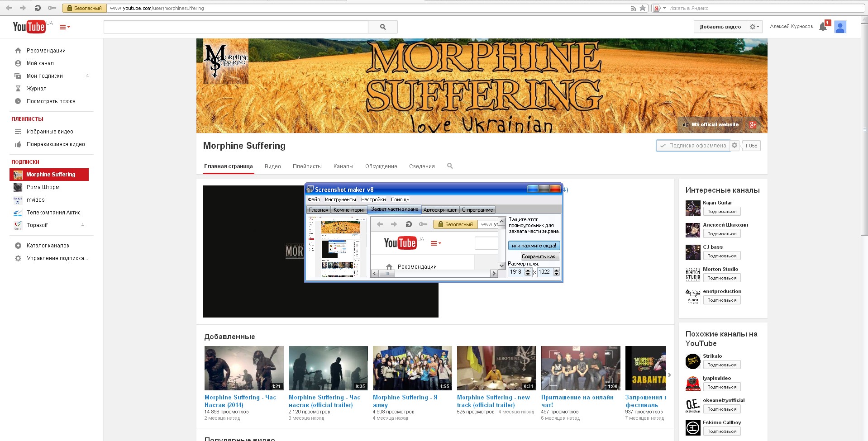Open the YouTube guide menu icon
The image size is (868, 441).
(x=65, y=27)
